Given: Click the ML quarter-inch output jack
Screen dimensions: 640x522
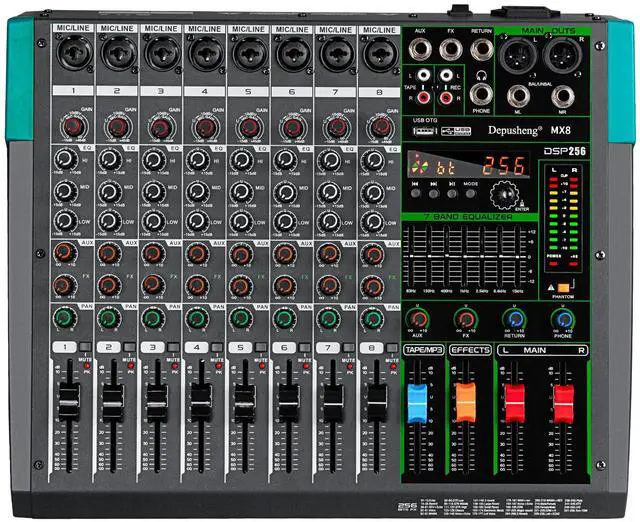Looking at the screenshot, I should (x=518, y=97).
